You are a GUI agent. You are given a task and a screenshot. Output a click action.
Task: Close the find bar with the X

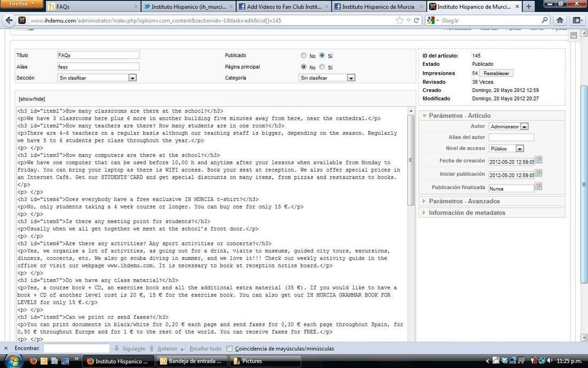[x=6, y=348]
